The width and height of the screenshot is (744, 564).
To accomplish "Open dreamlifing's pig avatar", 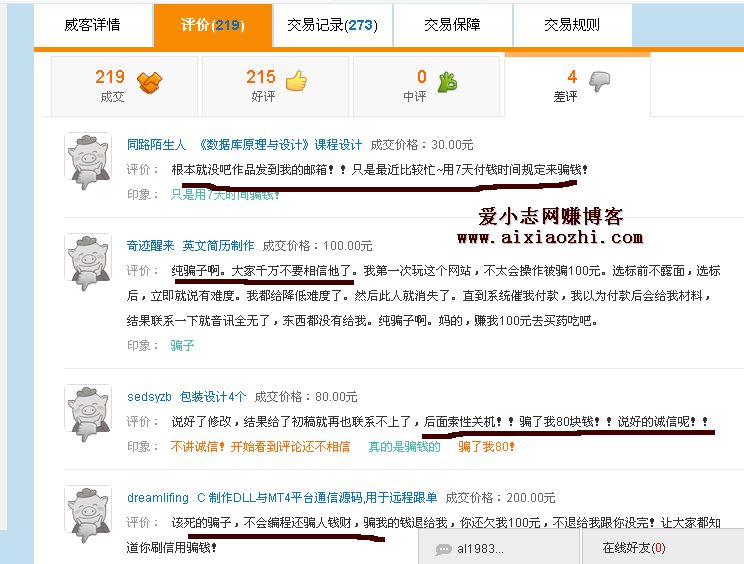I will (x=88, y=515).
